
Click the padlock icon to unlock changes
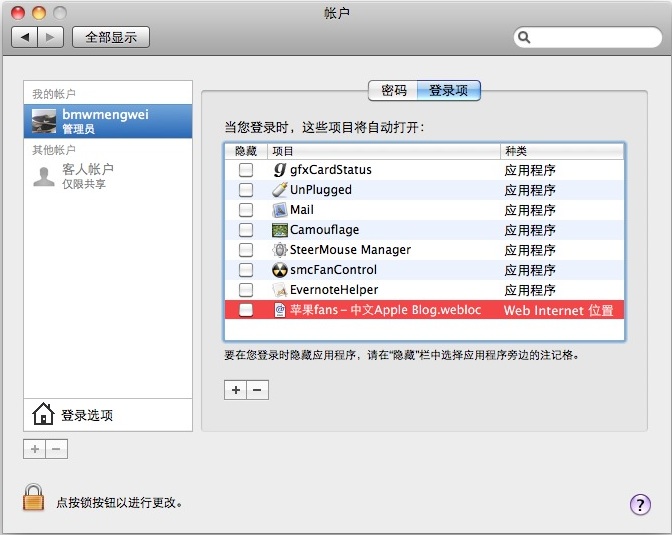pyautogui.click(x=33, y=497)
